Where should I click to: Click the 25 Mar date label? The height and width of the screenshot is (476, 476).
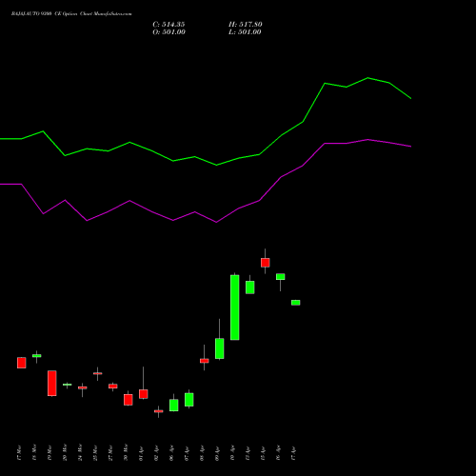(95, 452)
